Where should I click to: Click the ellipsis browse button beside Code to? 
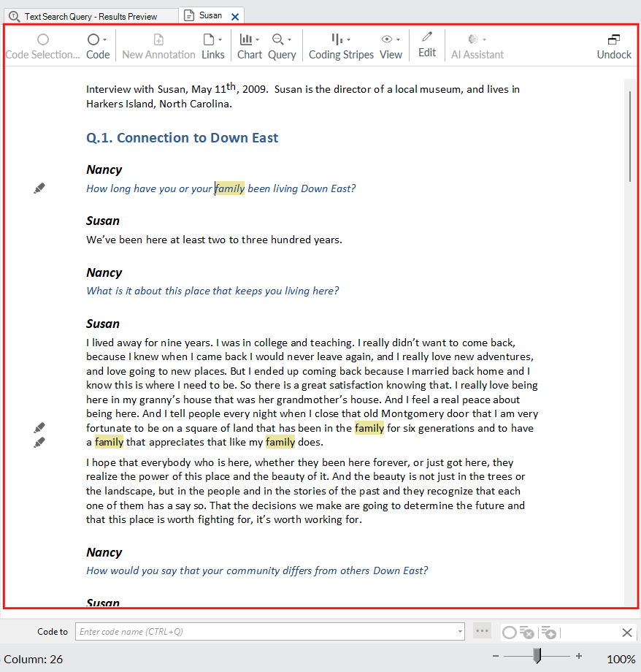click(x=482, y=631)
